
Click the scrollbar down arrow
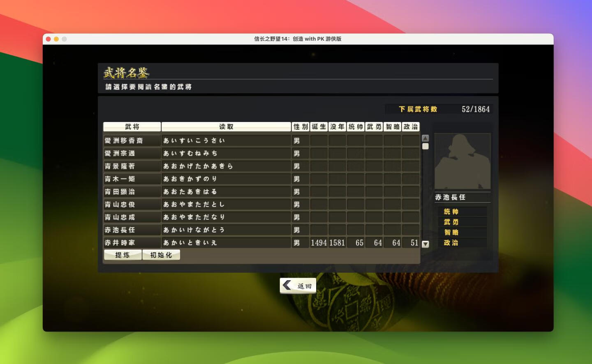point(425,244)
